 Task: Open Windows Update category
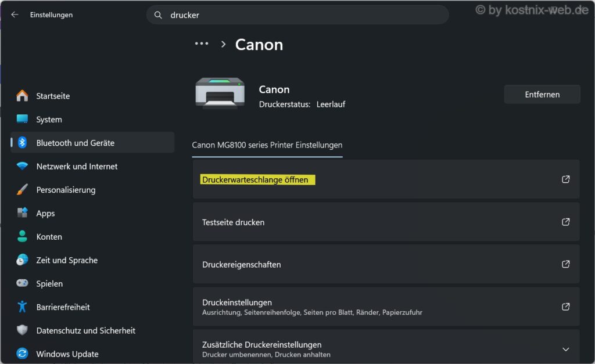pos(92,354)
